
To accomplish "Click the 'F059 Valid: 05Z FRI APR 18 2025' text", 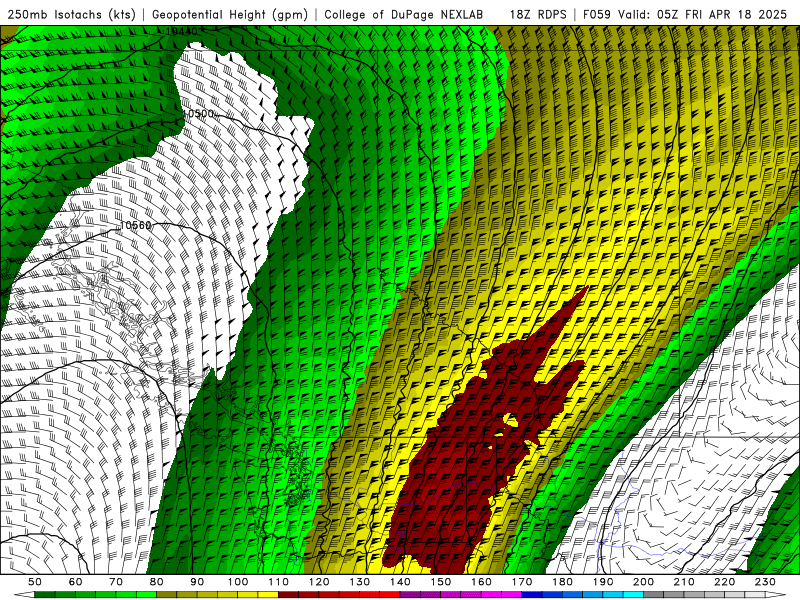I will [685, 14].
